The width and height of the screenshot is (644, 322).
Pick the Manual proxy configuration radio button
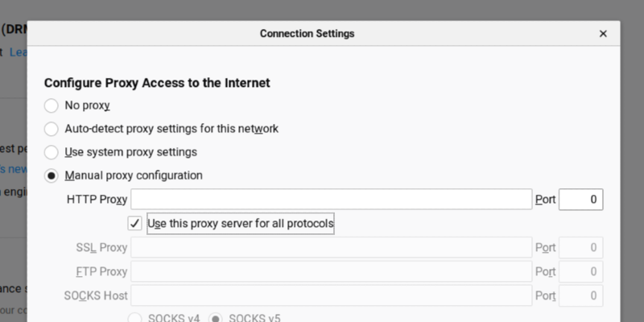[52, 175]
